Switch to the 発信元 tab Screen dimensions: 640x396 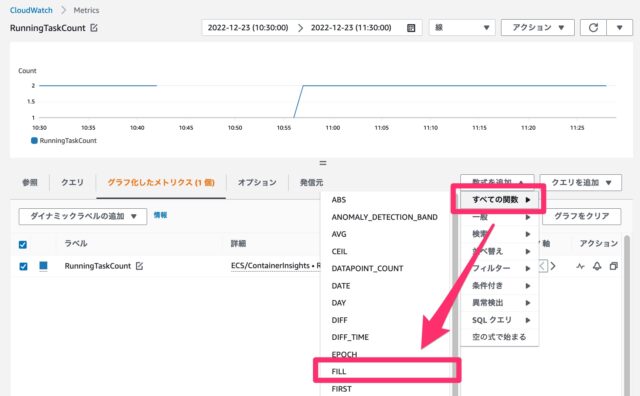311,182
